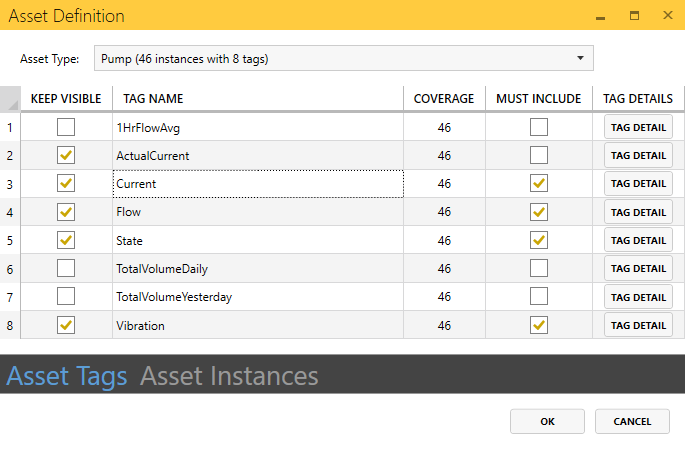View Tag Detail for Vibration row
This screenshot has height=449, width=685.
click(x=638, y=326)
